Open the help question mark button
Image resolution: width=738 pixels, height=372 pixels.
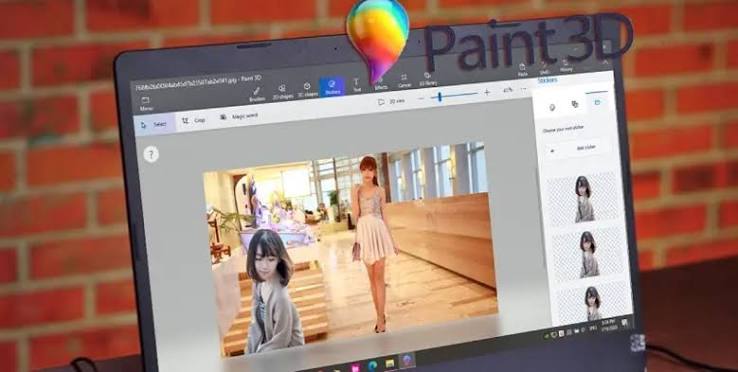151,154
